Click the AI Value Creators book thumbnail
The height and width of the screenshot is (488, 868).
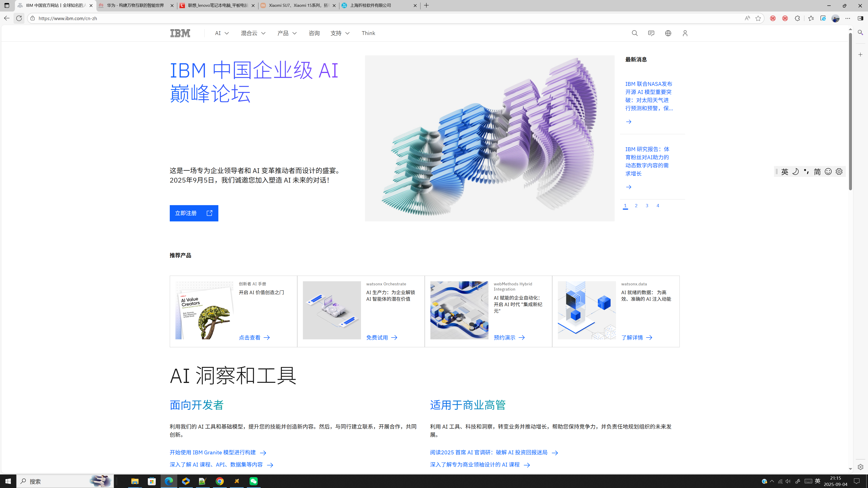pyautogui.click(x=204, y=310)
